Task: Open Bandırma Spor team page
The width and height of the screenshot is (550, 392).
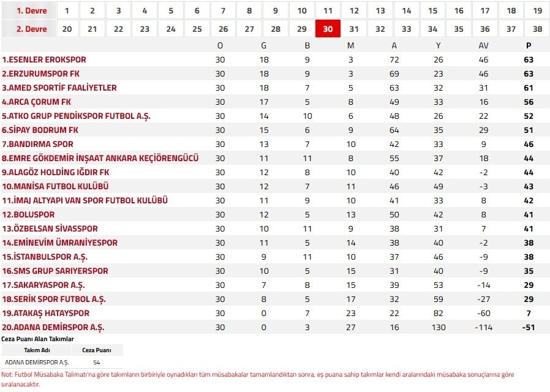Action: pyautogui.click(x=37, y=145)
